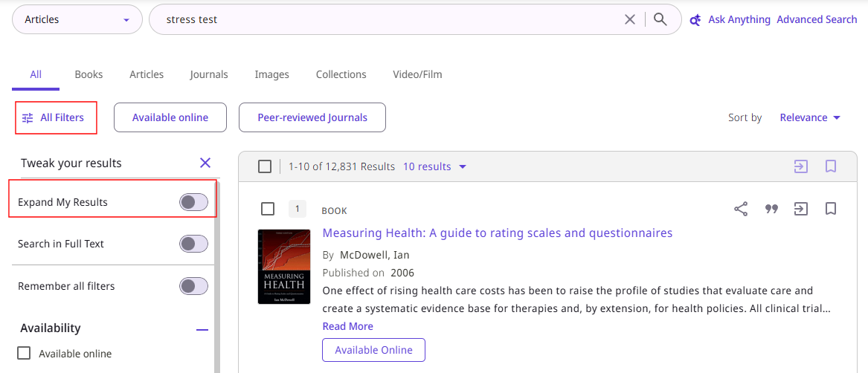This screenshot has height=373, width=868.
Task: Bookmark the Measuring Health book result
Action: click(x=831, y=209)
